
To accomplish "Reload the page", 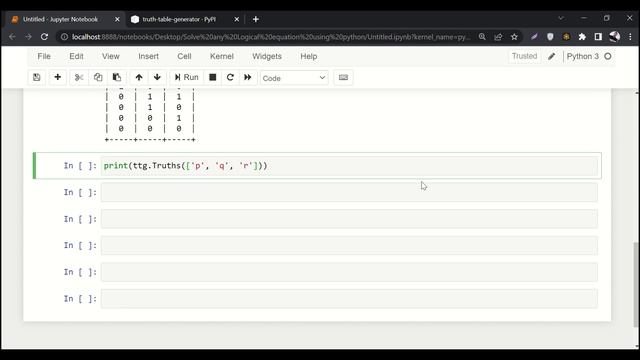I will coord(44,37).
